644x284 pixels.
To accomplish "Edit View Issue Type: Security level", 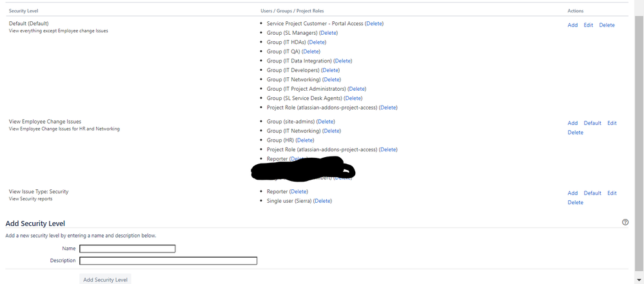I will coord(612,193).
